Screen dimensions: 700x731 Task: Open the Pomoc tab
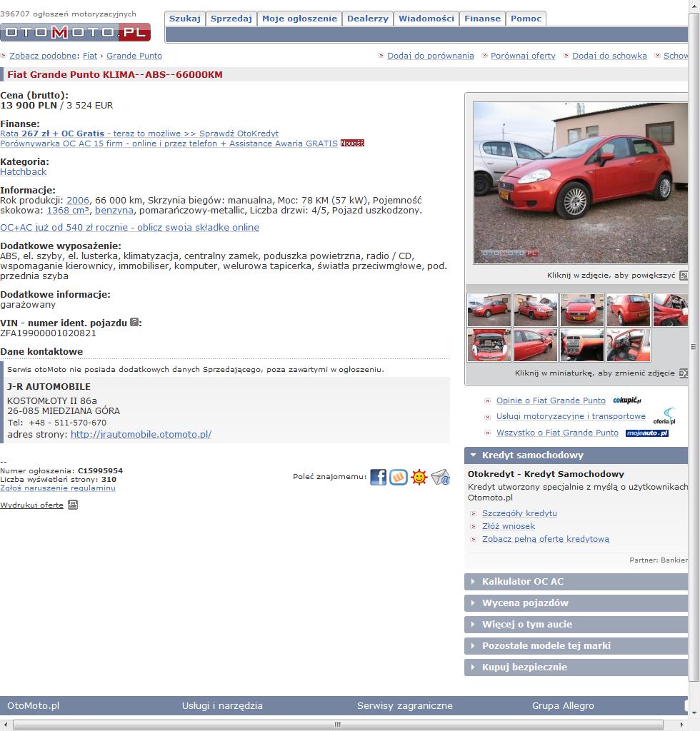coord(526,19)
